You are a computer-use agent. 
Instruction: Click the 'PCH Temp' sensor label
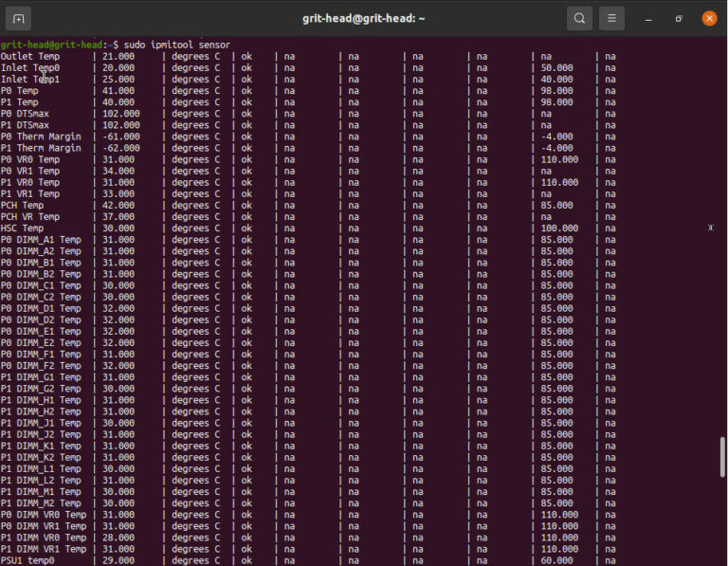[x=23, y=205]
